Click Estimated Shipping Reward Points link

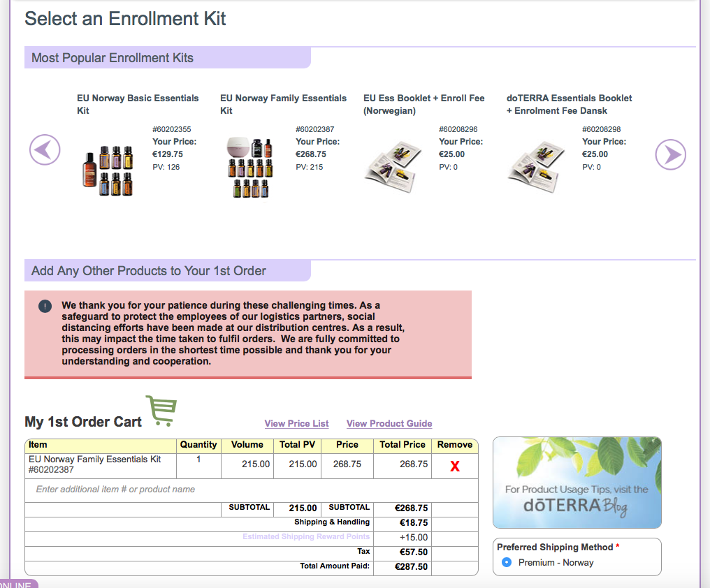coord(306,536)
